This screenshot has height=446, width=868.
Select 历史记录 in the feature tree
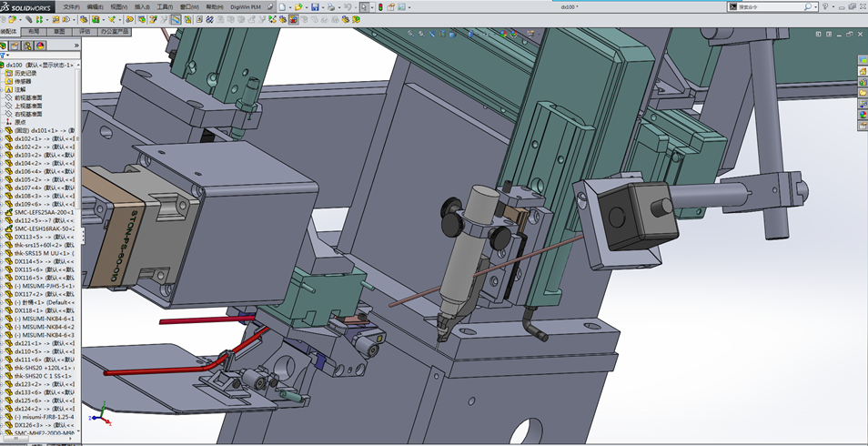tap(26, 73)
